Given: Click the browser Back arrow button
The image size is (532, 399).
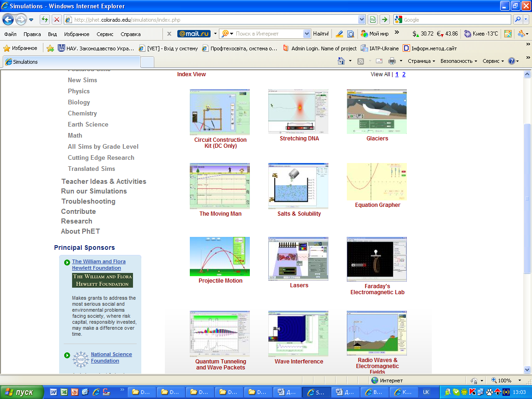Looking at the screenshot, I should (x=8, y=20).
